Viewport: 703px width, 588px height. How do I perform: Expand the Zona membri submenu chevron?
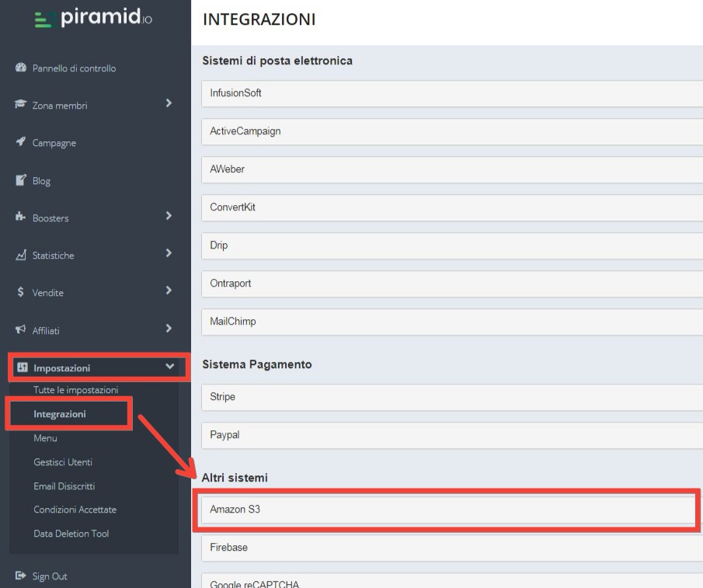click(x=169, y=103)
